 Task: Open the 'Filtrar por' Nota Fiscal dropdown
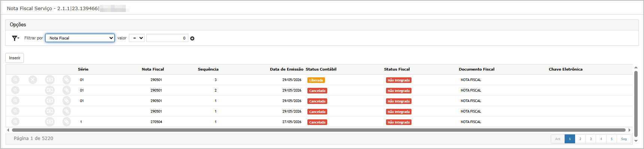click(80, 38)
